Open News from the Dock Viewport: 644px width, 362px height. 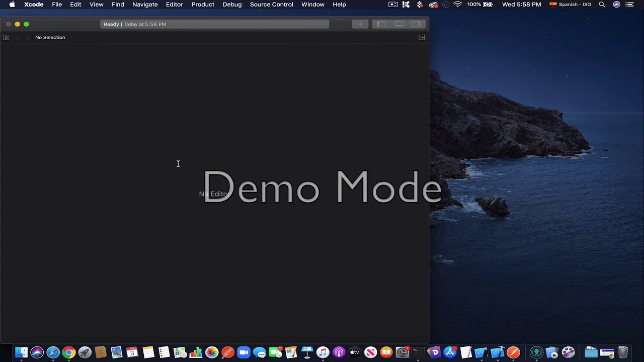[371, 352]
